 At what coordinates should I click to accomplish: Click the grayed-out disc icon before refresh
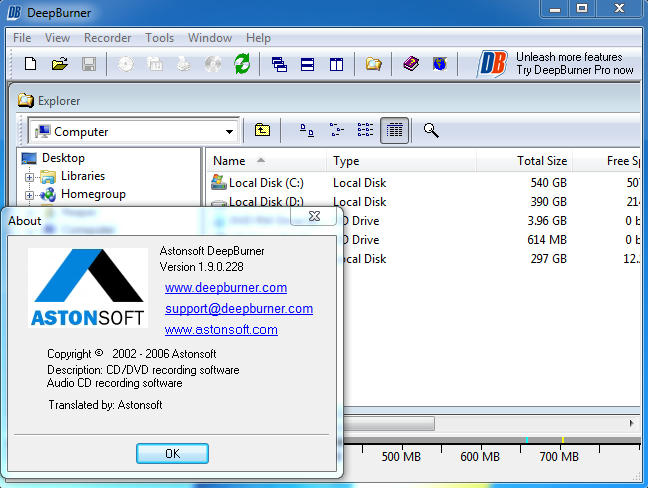pos(213,64)
